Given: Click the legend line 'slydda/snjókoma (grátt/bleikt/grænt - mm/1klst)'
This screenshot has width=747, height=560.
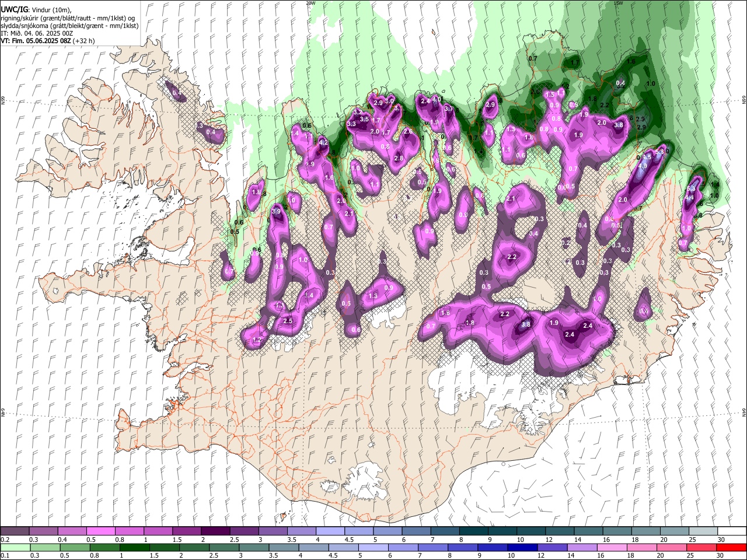Looking at the screenshot, I should (x=69, y=26).
